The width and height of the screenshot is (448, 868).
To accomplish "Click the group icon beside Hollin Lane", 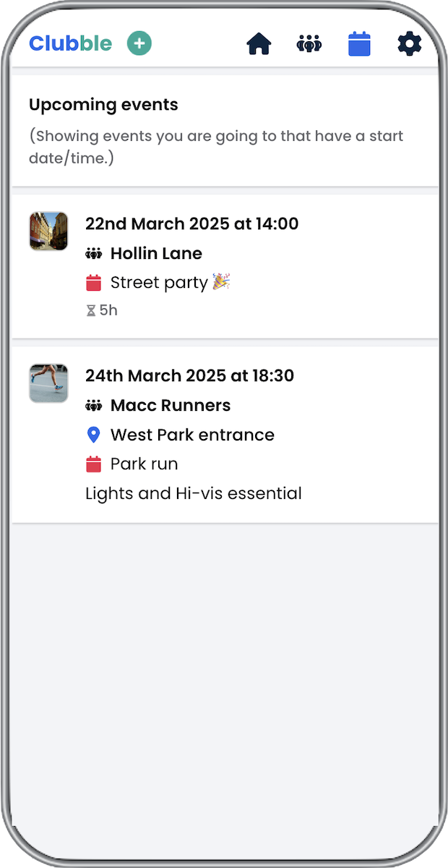I will pyautogui.click(x=93, y=254).
